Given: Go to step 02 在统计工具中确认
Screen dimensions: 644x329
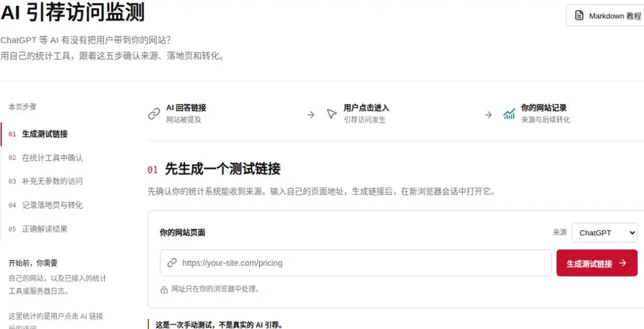Looking at the screenshot, I should pos(45,158).
